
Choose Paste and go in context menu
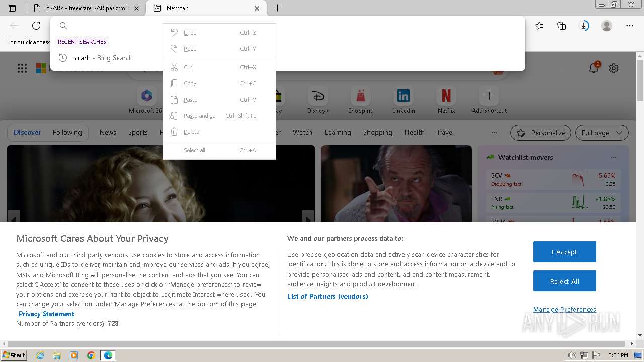tap(219, 116)
